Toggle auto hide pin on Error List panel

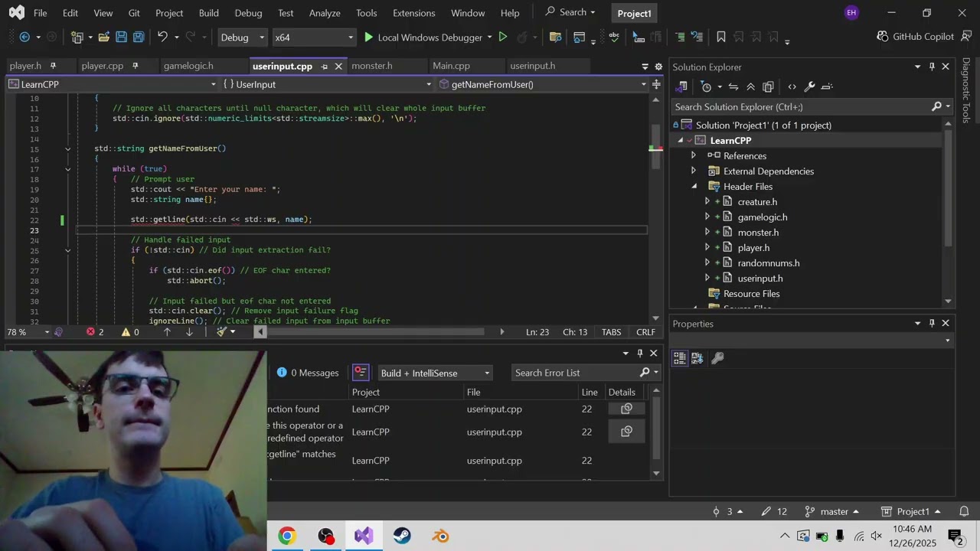640,353
